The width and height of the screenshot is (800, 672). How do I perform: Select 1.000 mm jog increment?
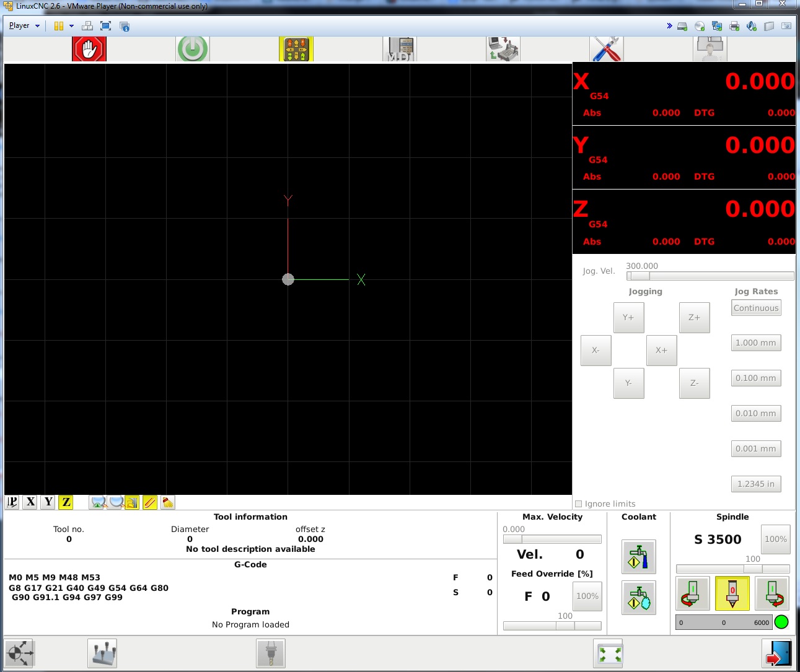click(x=756, y=343)
